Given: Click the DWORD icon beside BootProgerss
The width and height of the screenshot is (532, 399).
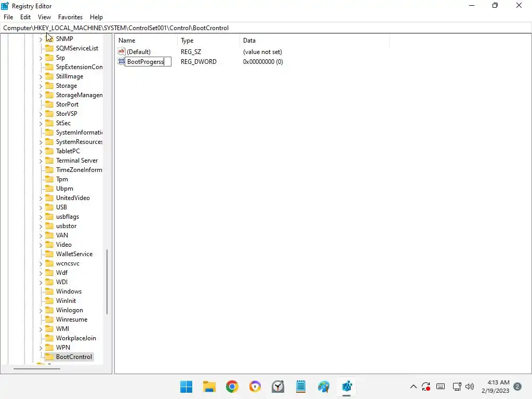Looking at the screenshot, I should point(121,61).
